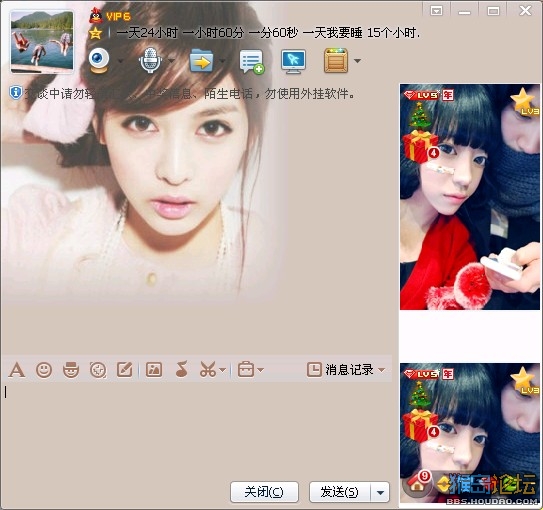Insert a picture into the message

coord(154,369)
